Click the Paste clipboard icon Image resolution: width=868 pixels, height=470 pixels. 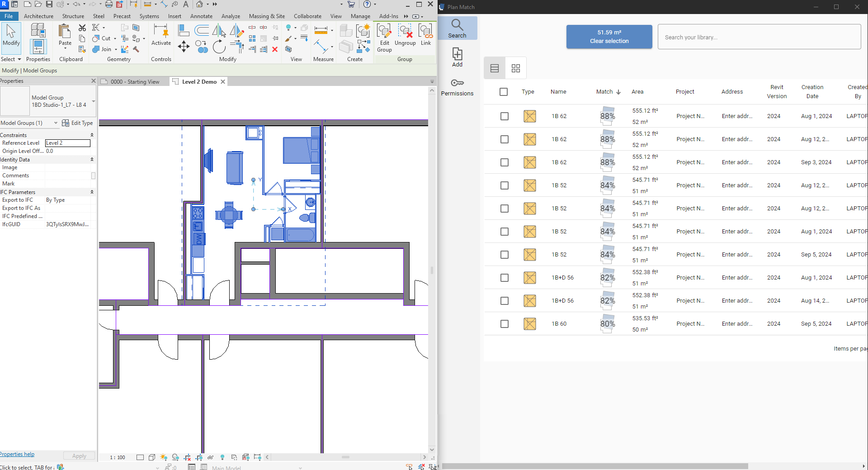(x=65, y=32)
